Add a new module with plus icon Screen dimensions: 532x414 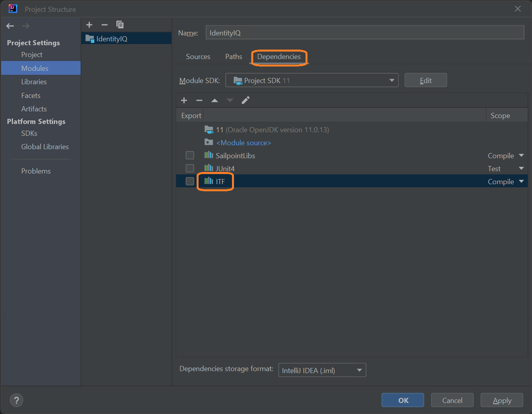tap(89, 25)
